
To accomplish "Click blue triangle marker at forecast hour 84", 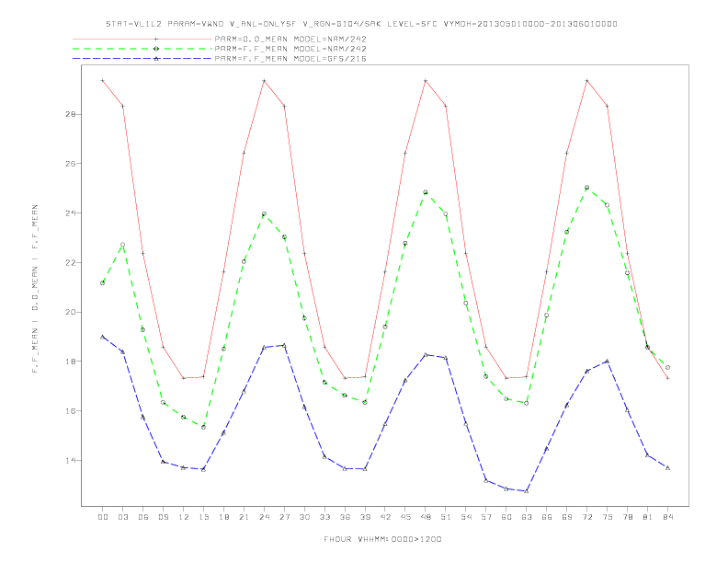I will pos(668,467).
